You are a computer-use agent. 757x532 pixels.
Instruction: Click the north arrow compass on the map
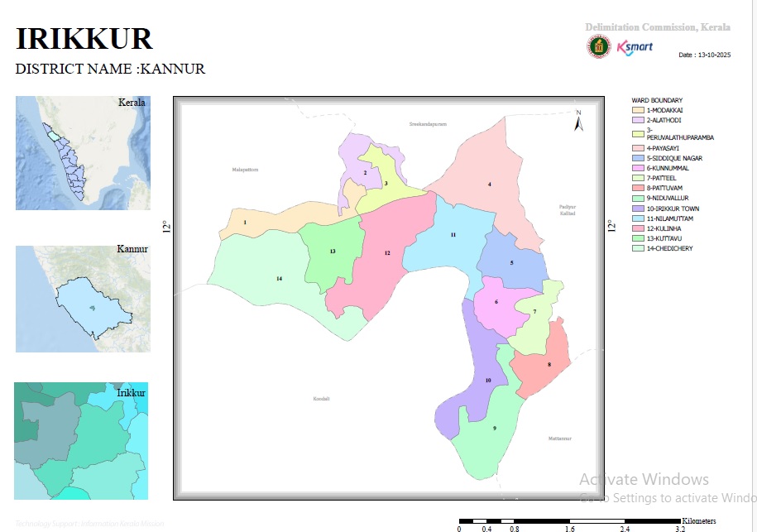(578, 121)
